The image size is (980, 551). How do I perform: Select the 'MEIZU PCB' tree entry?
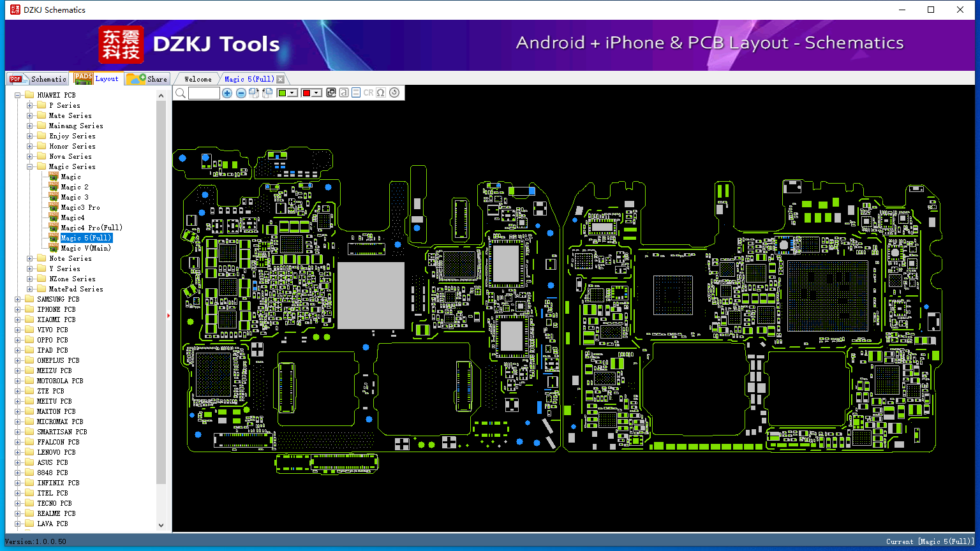(54, 371)
